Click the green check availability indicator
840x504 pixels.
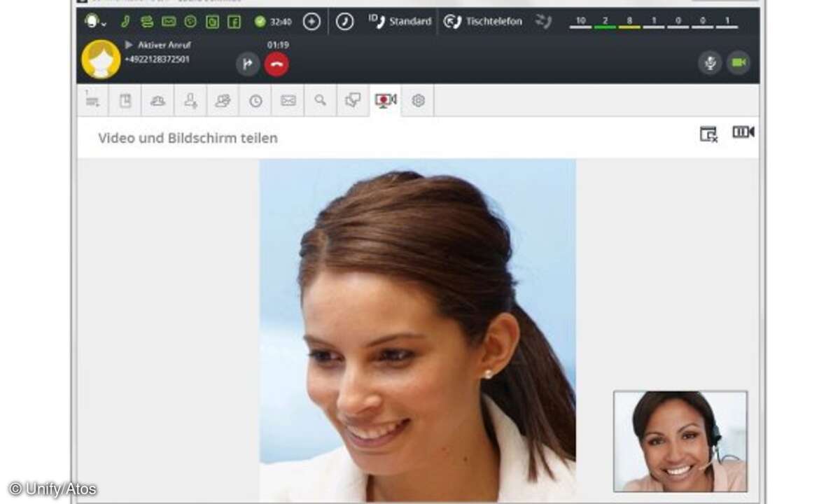[260, 22]
